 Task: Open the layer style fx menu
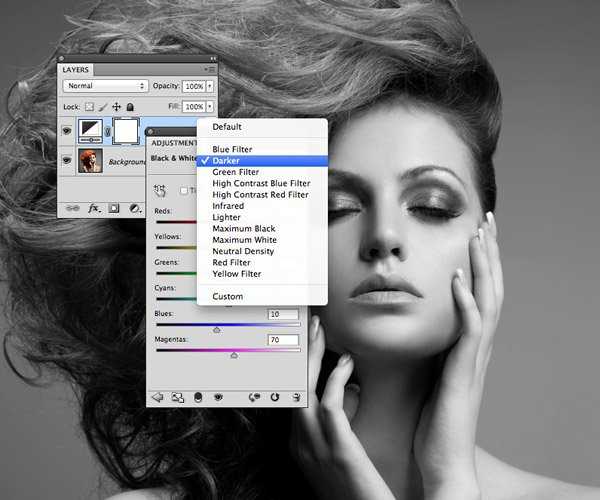pos(94,208)
